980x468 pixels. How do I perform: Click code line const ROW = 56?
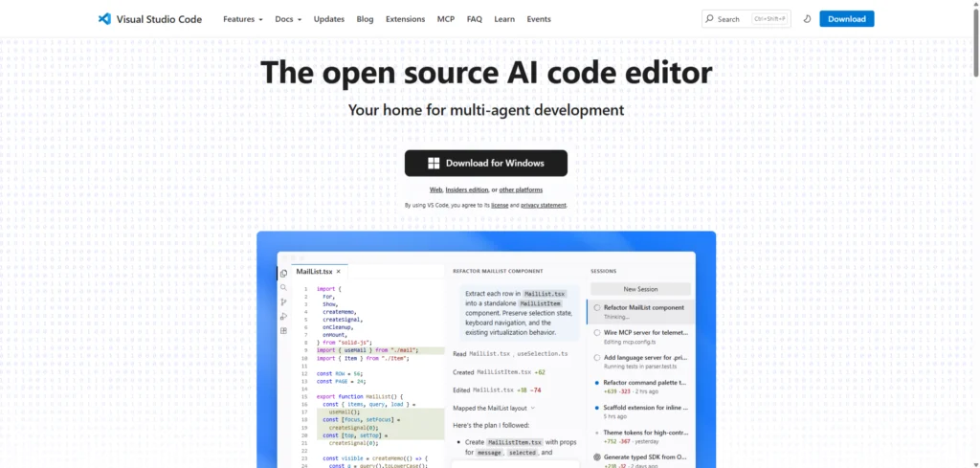(x=340, y=373)
